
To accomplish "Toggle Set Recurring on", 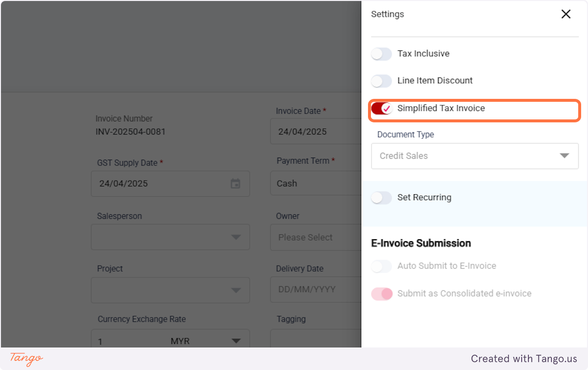I will [x=381, y=198].
